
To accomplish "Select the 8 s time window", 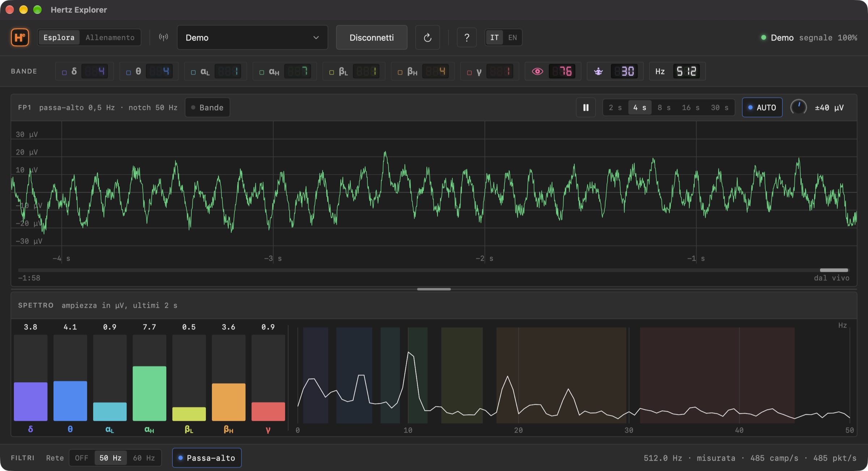I will click(x=664, y=108).
